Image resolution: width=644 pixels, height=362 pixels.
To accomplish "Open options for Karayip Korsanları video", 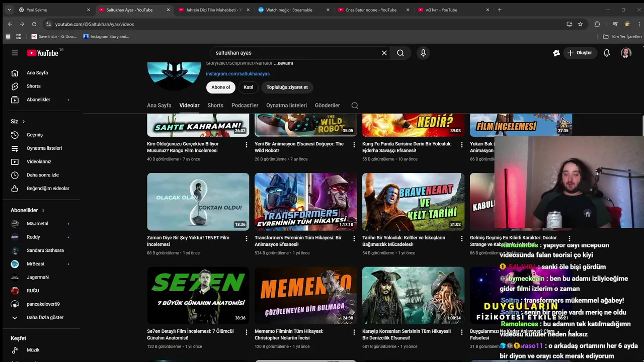I will (x=461, y=332).
